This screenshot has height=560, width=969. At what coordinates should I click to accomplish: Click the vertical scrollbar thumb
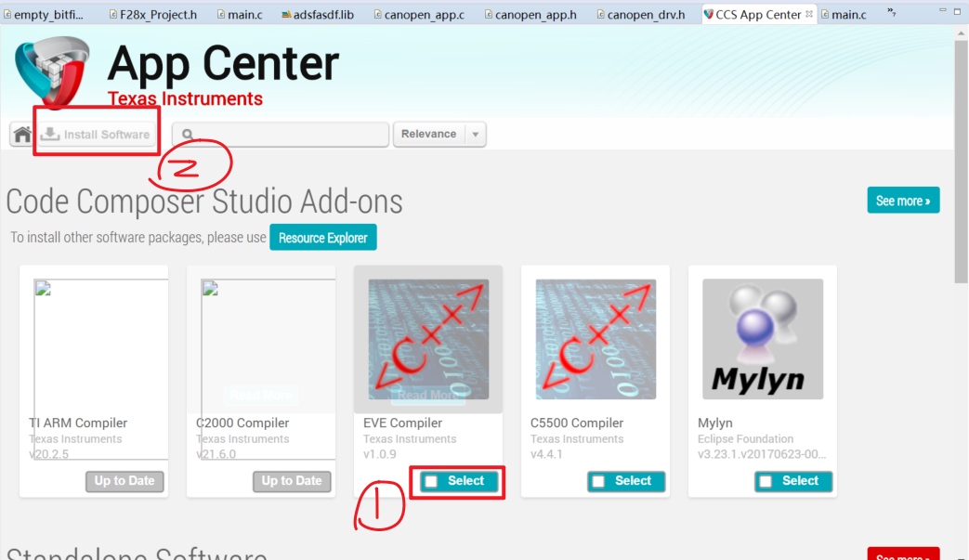pos(961,163)
